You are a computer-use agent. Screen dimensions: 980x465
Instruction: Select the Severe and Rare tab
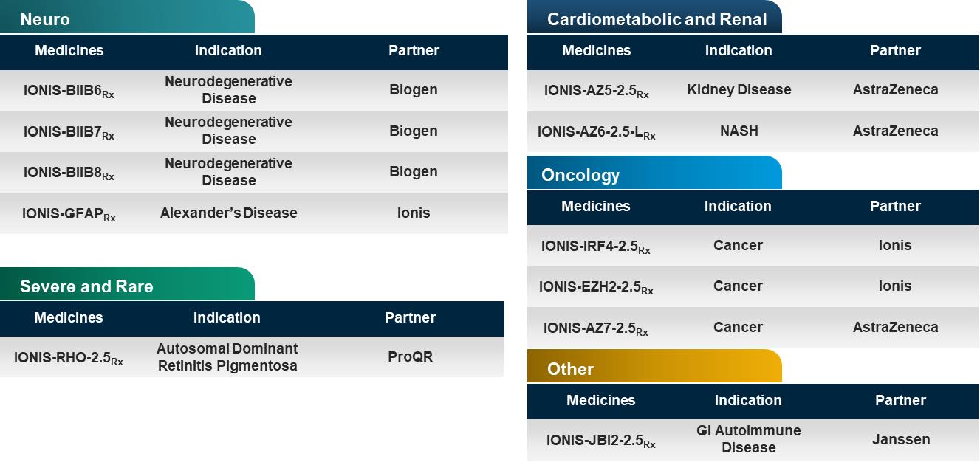[x=86, y=286]
